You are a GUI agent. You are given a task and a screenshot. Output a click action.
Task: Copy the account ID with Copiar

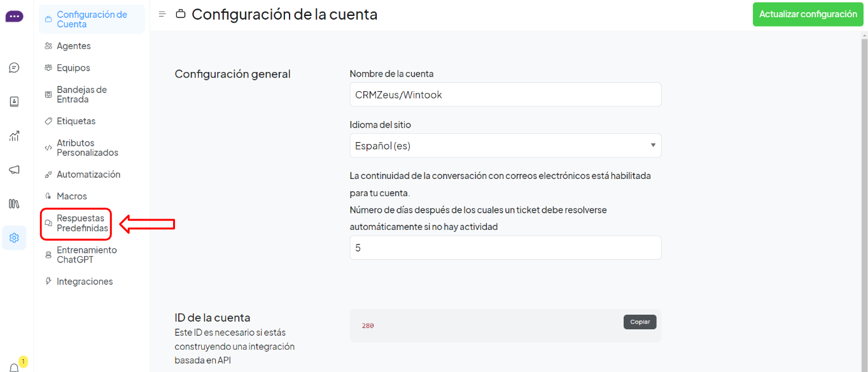640,322
